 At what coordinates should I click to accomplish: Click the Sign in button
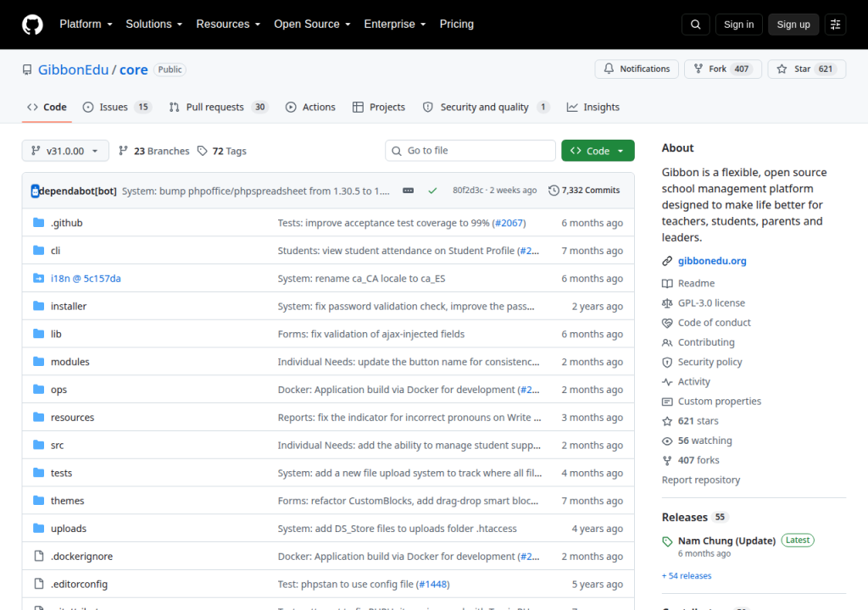738,25
